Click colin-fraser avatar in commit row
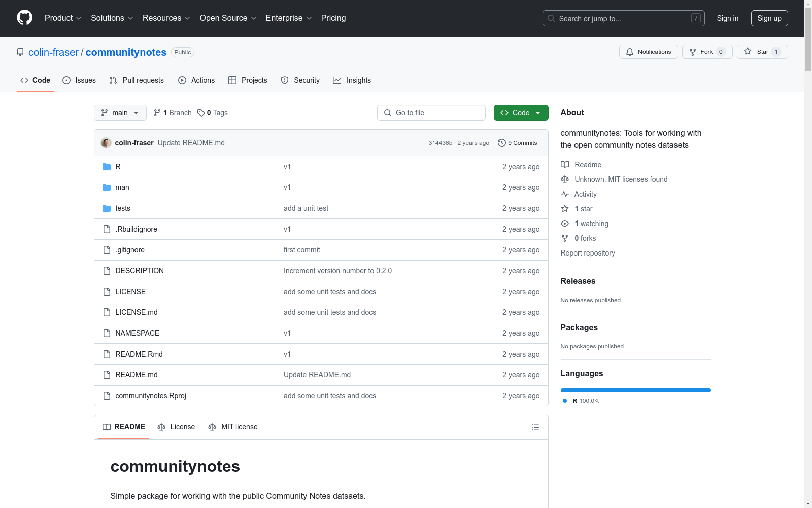Screen dimensions: 812x508 pyautogui.click(x=106, y=143)
